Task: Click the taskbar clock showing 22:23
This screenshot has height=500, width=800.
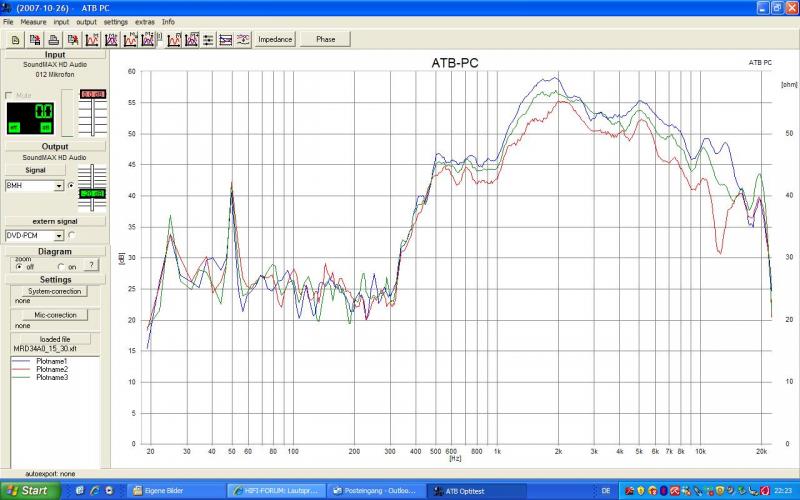Action: coord(783,491)
